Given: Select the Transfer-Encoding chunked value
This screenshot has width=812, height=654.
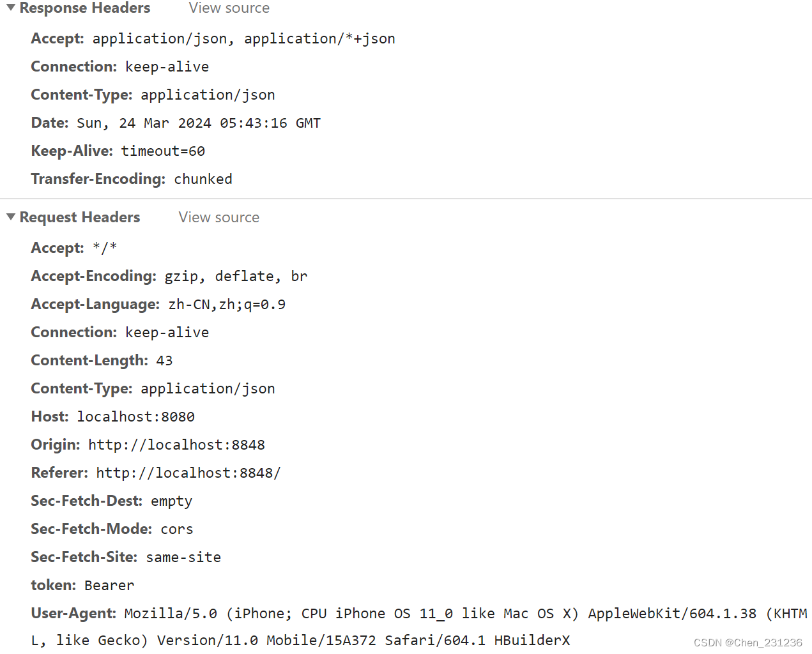Looking at the screenshot, I should click(x=203, y=179).
